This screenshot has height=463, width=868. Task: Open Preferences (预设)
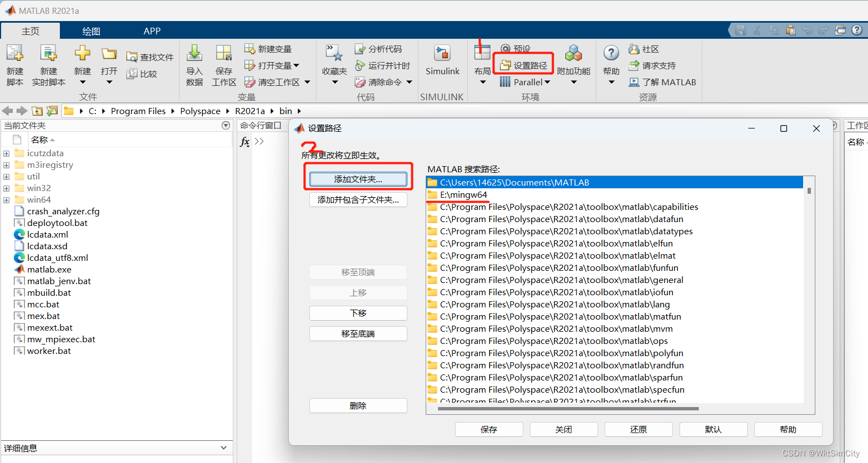coord(515,49)
